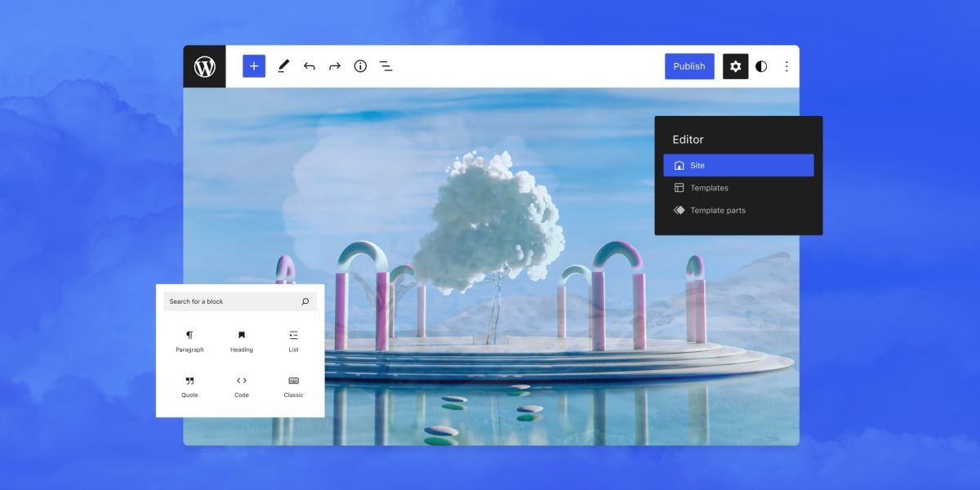Viewport: 980px width, 490px height.
Task: Insert a Paragraph block
Action: pos(189,341)
